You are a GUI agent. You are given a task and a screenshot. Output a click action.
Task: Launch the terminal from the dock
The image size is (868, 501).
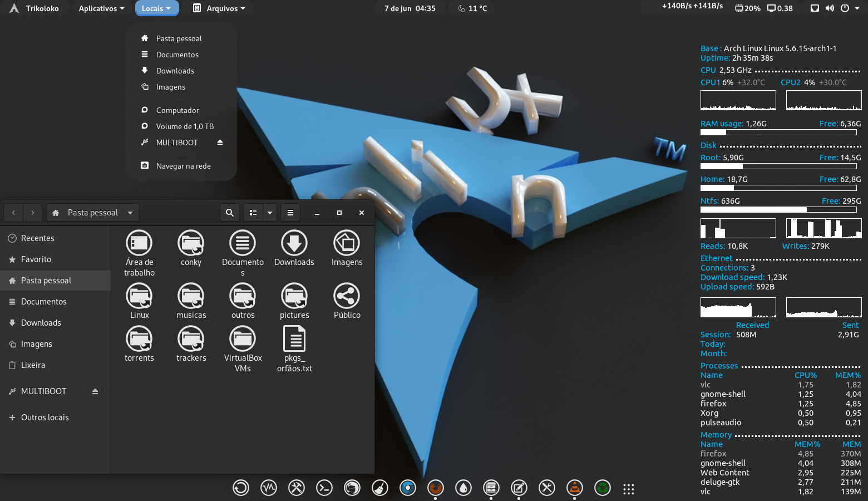324,488
